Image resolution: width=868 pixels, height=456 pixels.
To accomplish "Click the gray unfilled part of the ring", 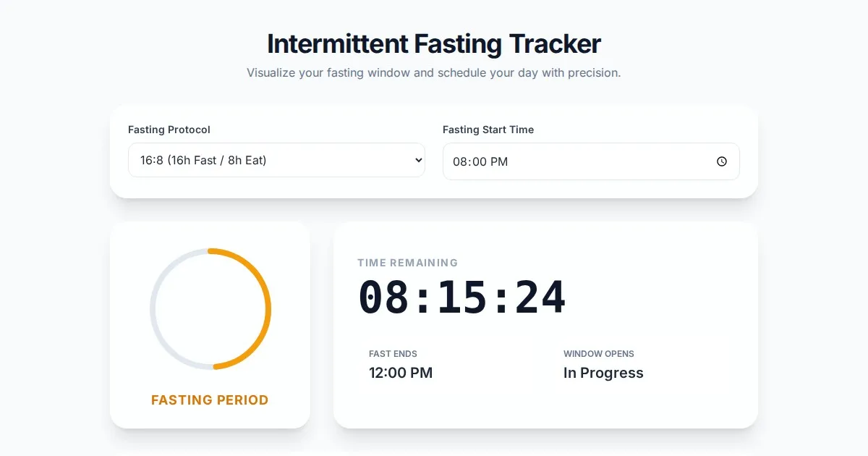I will (153, 309).
